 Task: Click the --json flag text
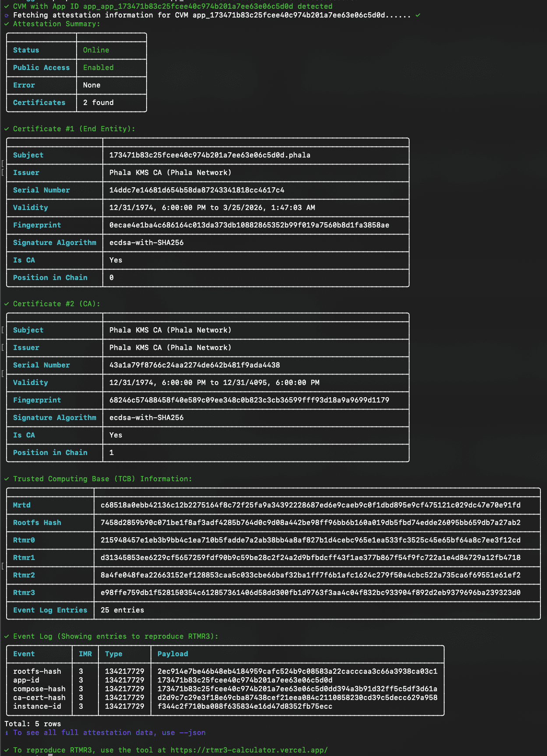click(192, 732)
